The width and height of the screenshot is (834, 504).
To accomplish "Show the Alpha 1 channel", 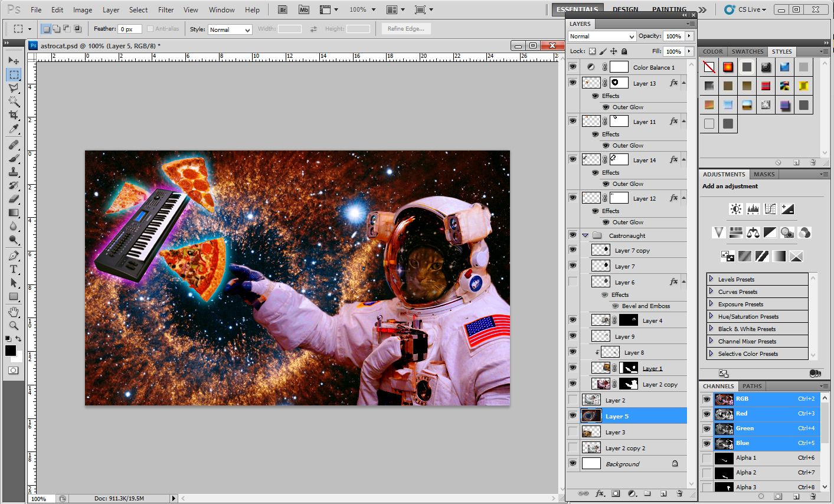I will (707, 458).
